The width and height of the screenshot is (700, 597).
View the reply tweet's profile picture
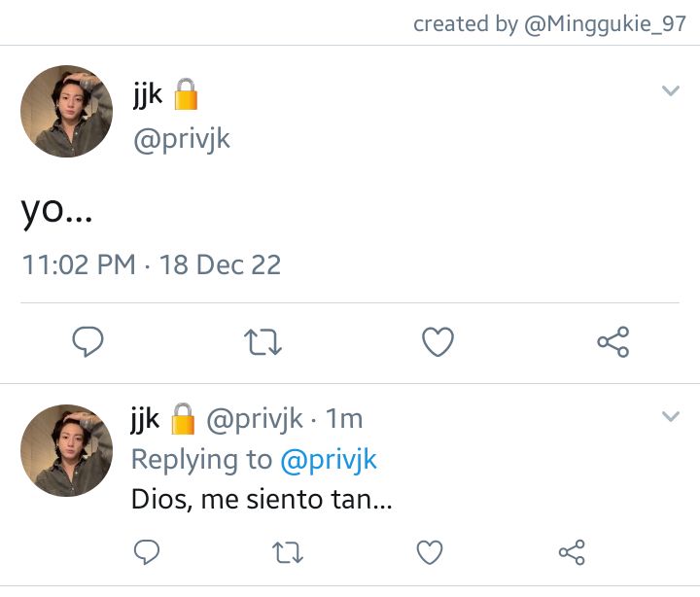point(66,450)
